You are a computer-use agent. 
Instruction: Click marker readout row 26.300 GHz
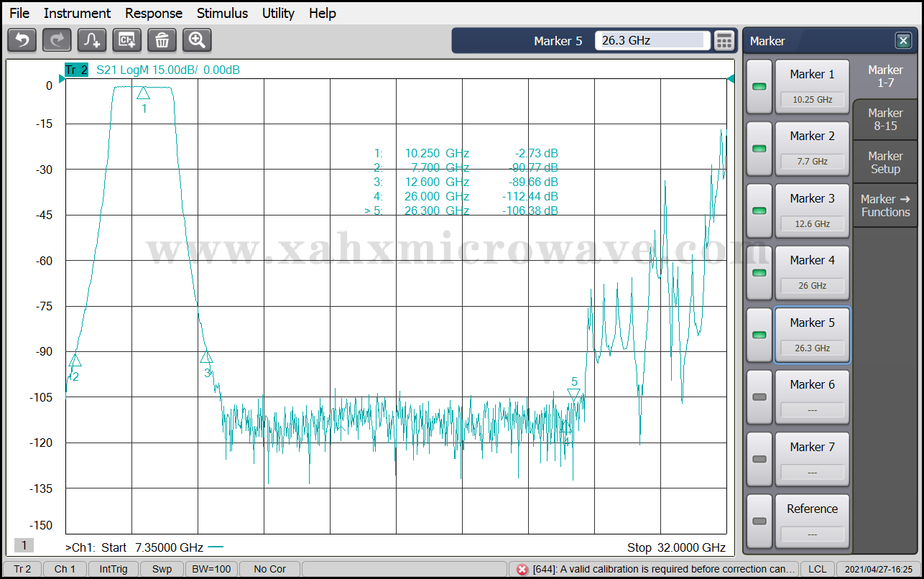point(462,210)
